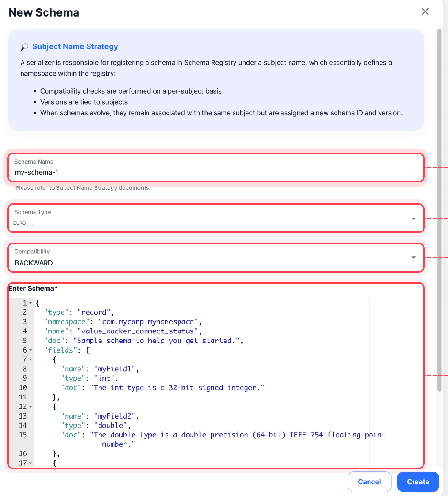Click the Schema Type dropdown chevron
The height and width of the screenshot is (496, 448).
413,218
